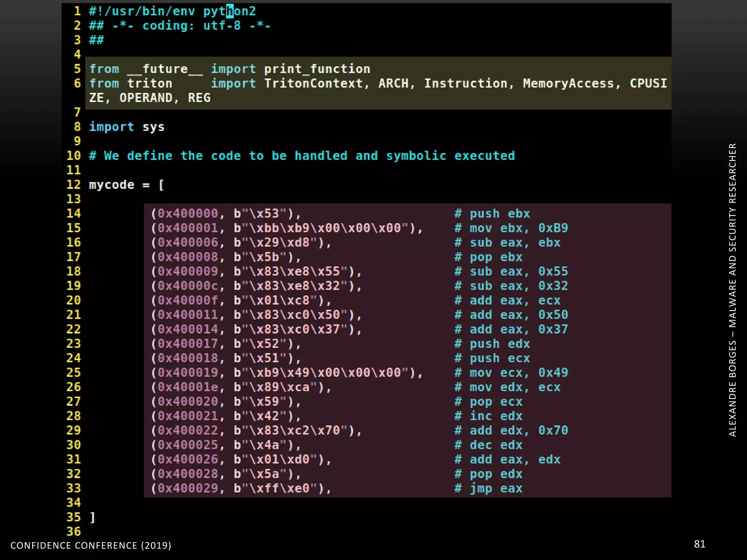Click the '# add edx, 0x70' comment
The height and width of the screenshot is (560, 747).
coord(511,431)
